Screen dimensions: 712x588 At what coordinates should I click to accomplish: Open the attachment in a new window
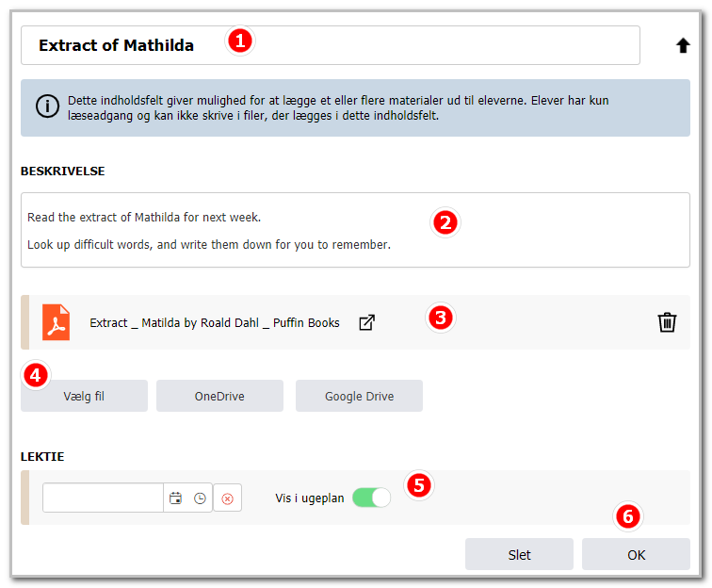366,322
